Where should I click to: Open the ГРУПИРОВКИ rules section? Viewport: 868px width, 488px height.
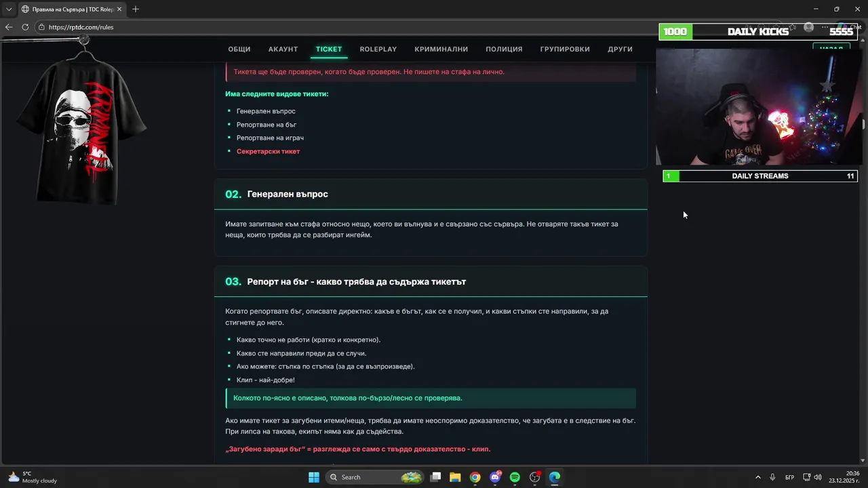click(565, 49)
